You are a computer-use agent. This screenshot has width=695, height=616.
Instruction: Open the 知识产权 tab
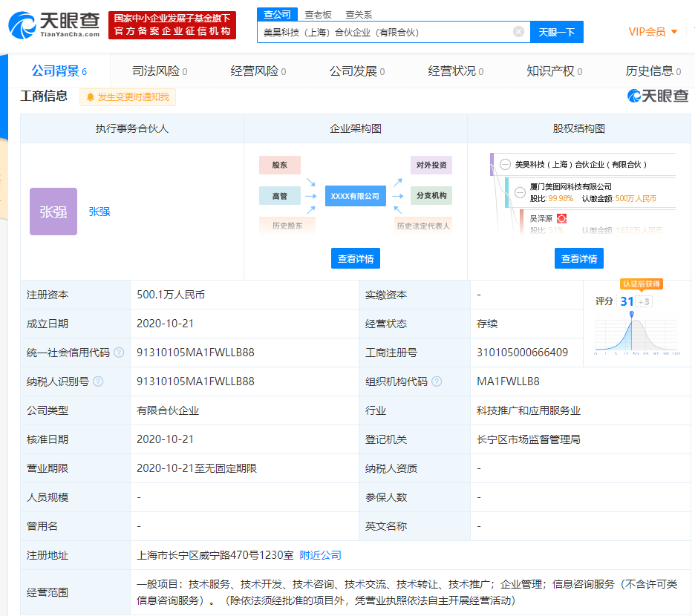(554, 71)
